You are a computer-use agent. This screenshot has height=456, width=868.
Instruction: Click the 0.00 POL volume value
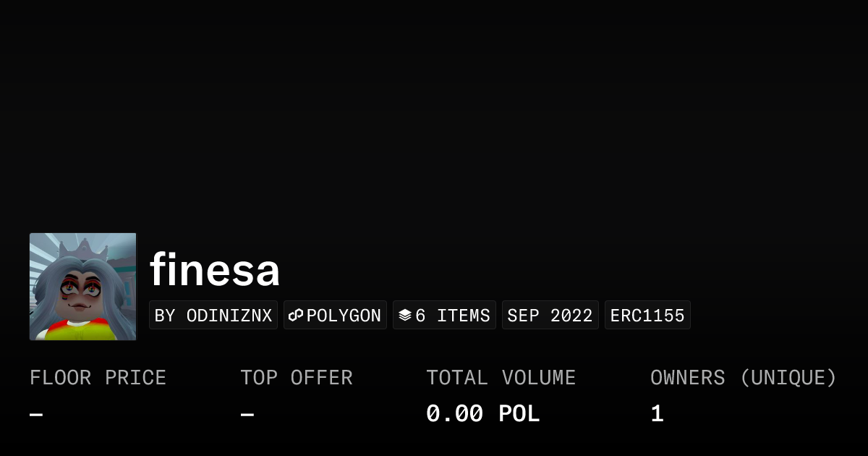[482, 414]
